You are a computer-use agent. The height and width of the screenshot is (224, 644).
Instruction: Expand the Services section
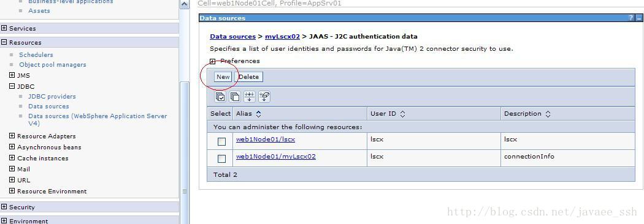coord(4,28)
